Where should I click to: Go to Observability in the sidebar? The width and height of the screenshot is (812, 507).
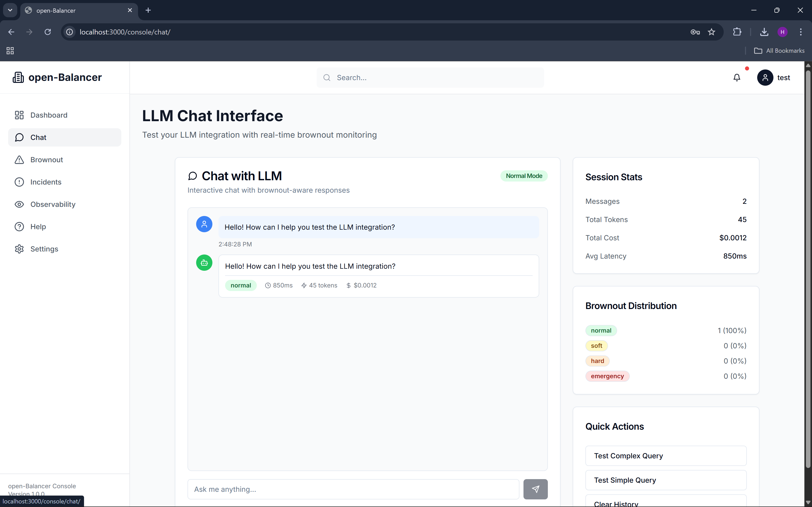point(53,204)
